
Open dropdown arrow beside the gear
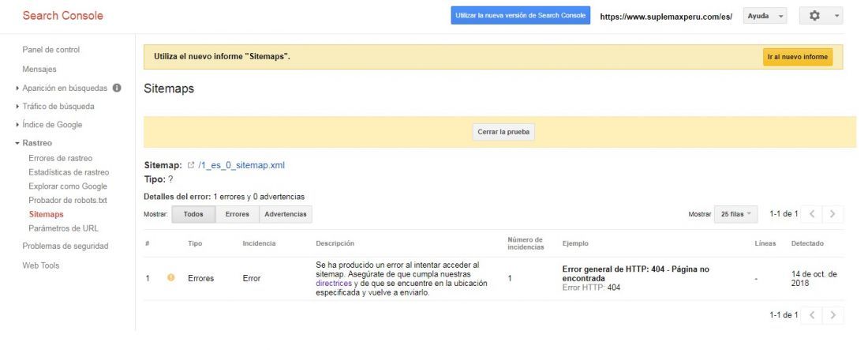click(x=836, y=16)
